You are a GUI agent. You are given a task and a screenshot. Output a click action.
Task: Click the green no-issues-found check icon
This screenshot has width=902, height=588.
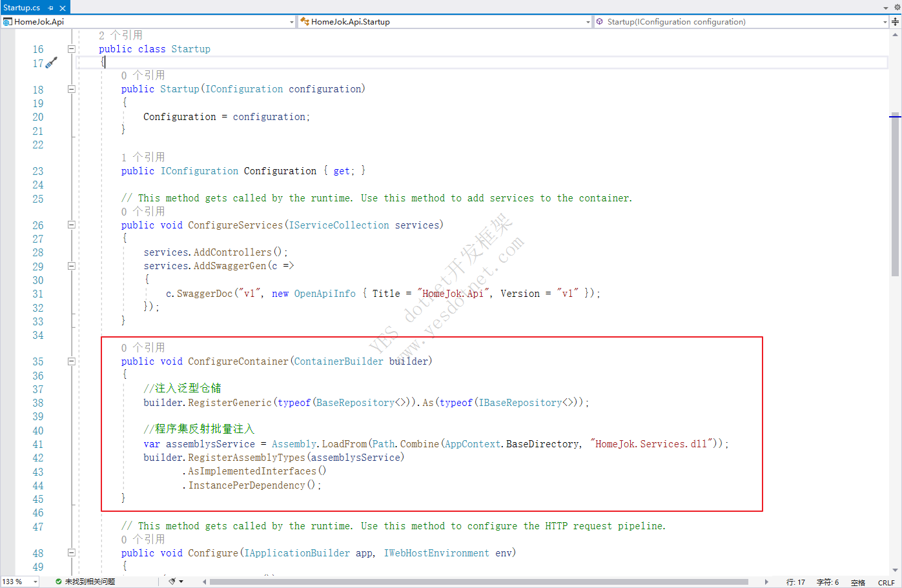coord(59,582)
